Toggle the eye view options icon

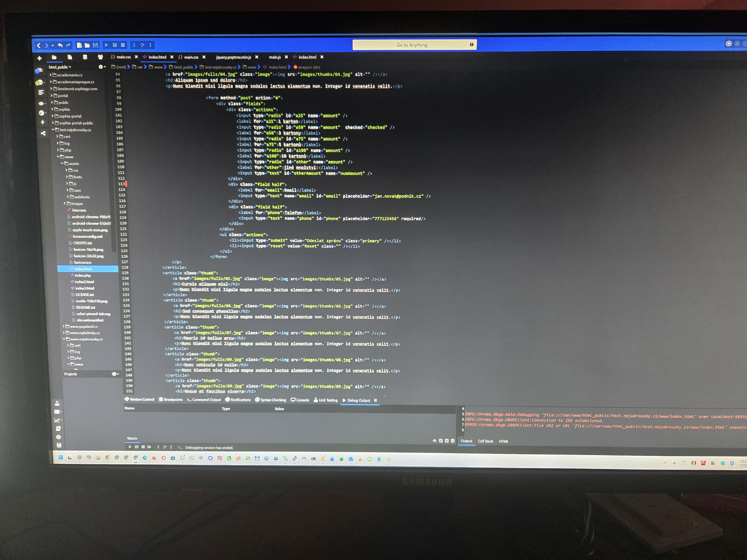pos(41,104)
